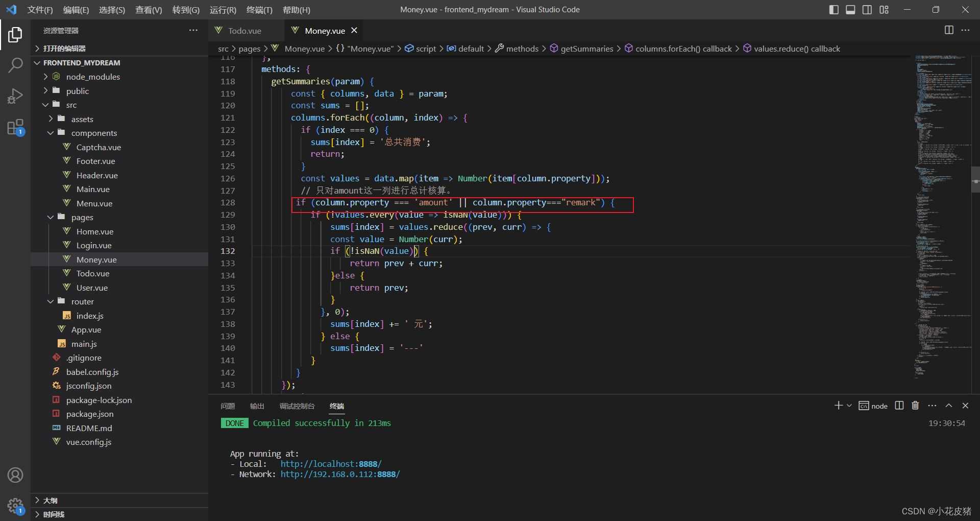Expand the public folder

coord(119,91)
